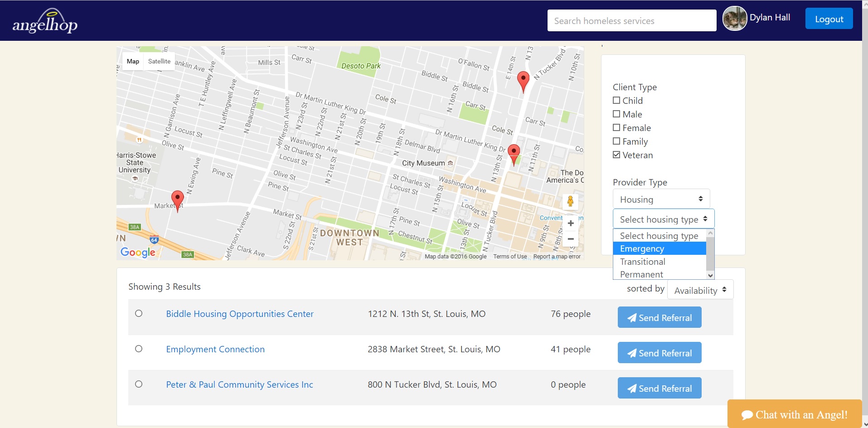The image size is (868, 428).
Task: Click the restaurant marker near Locust St
Action: (x=140, y=140)
